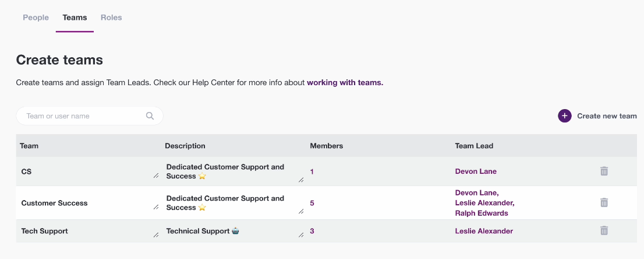Viewport: 644px width, 259px height.
Task: Edit the Customer Success name pencil icon
Action: point(156,207)
